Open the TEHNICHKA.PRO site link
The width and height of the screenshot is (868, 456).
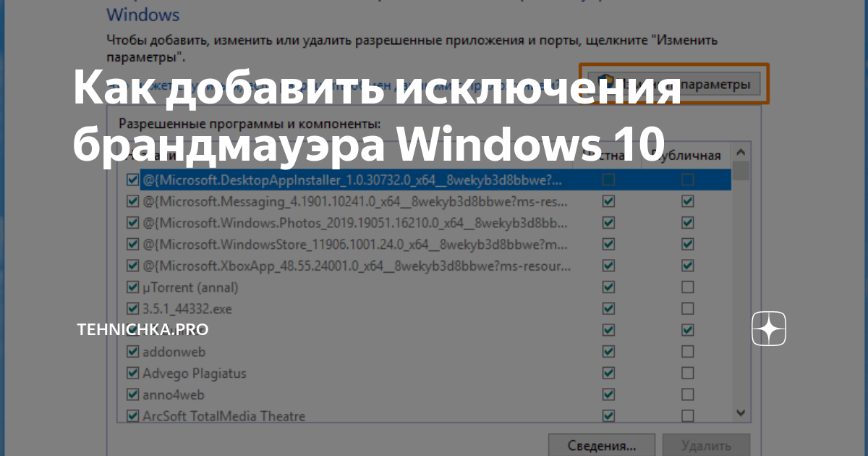pyautogui.click(x=142, y=330)
